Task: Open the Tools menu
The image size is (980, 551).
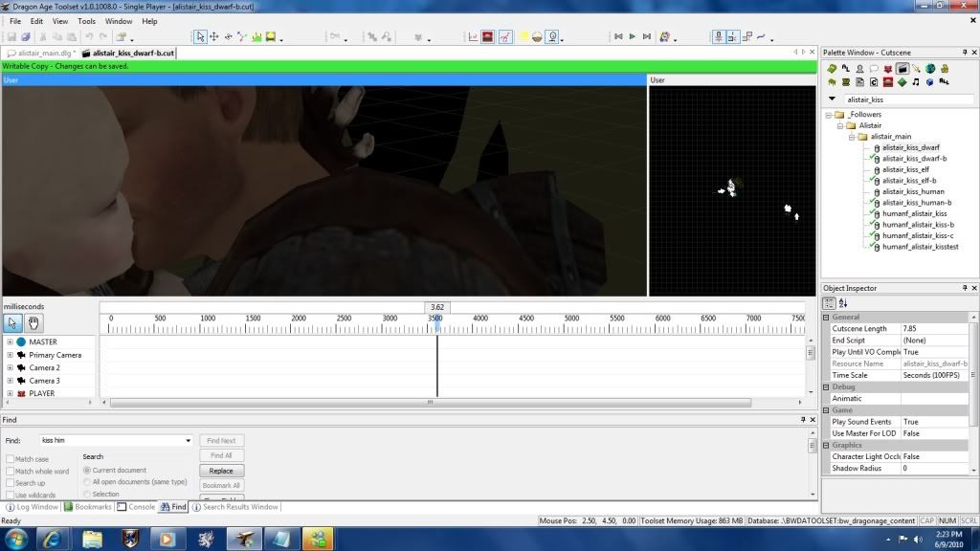Action: [x=86, y=21]
